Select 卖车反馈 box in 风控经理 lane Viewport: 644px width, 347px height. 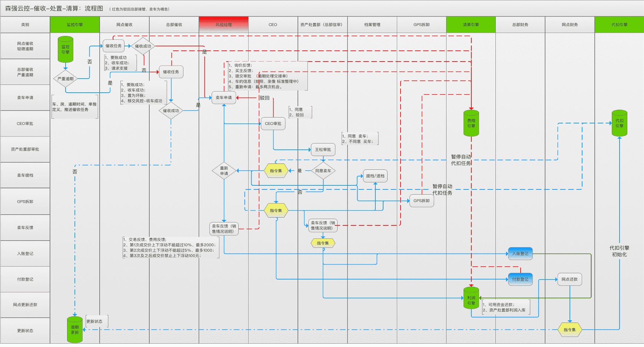point(224,229)
